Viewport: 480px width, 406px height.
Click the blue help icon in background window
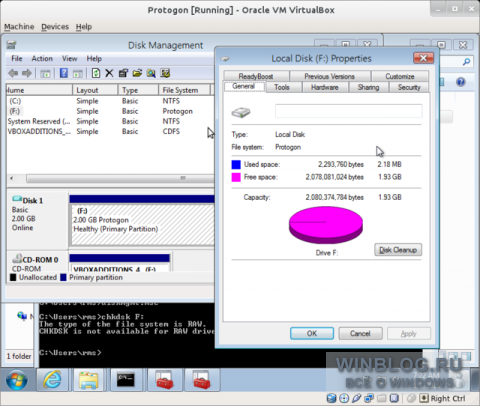pos(461,82)
